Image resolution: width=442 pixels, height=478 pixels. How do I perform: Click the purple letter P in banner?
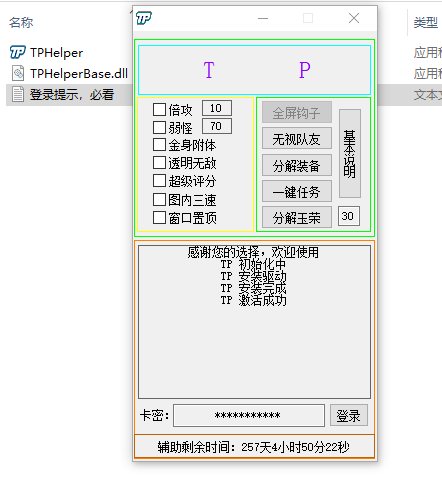[304, 70]
